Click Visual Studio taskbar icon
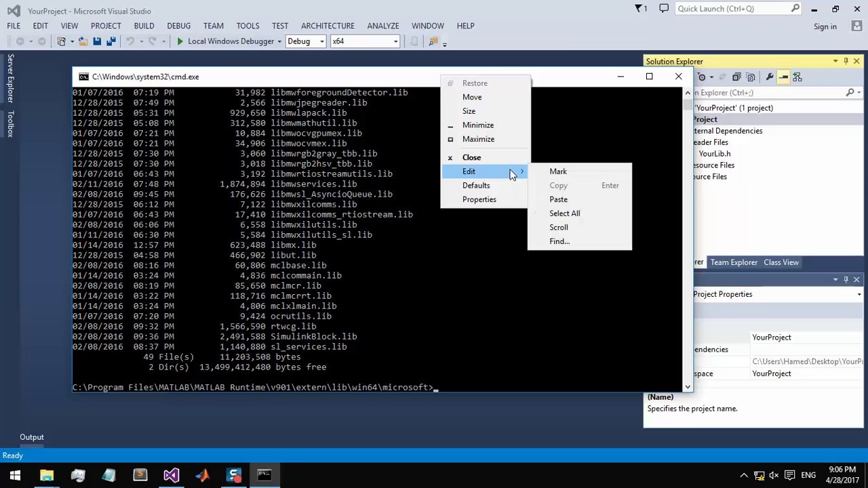 pos(171,475)
